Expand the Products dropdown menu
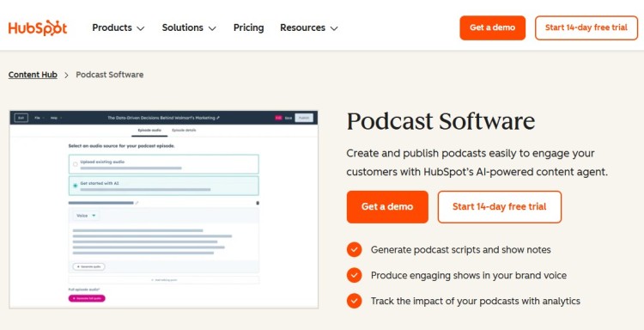This screenshot has width=644, height=330. [x=118, y=28]
